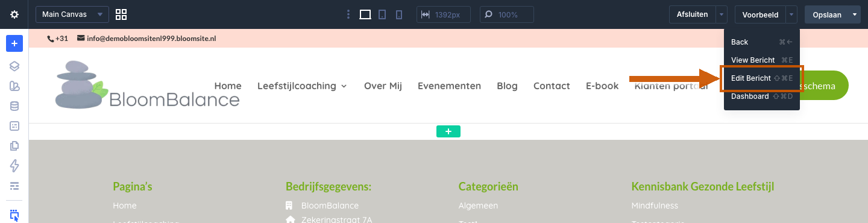Open the database icon in sidebar
868x223 pixels.
tap(14, 106)
